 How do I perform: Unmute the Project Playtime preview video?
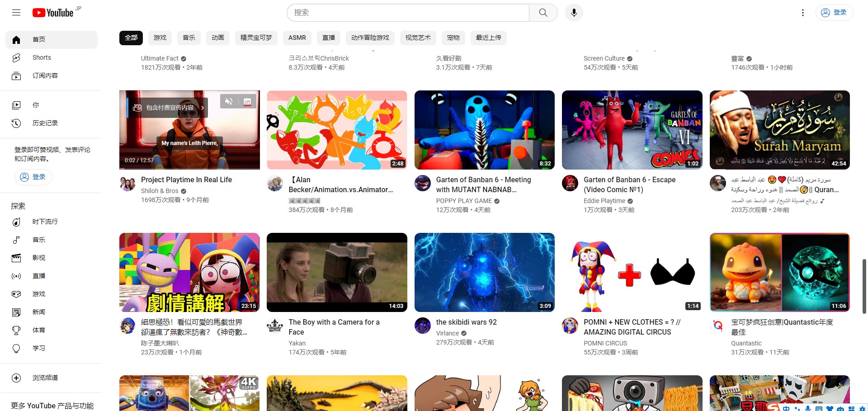coord(229,101)
